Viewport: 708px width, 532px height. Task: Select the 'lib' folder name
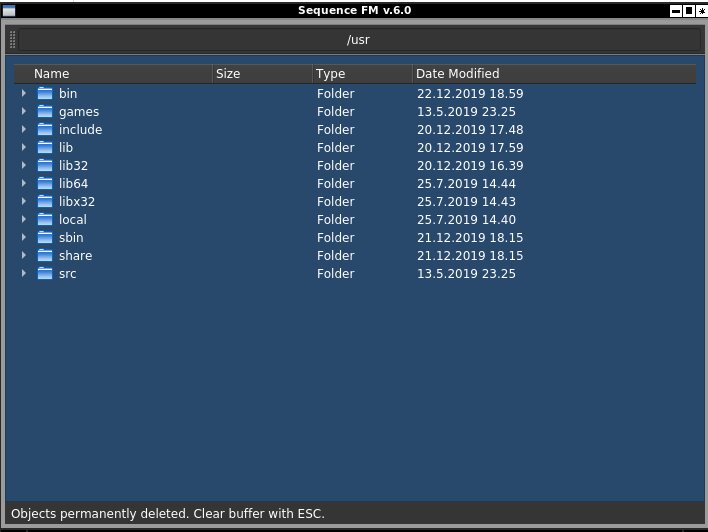click(66, 148)
